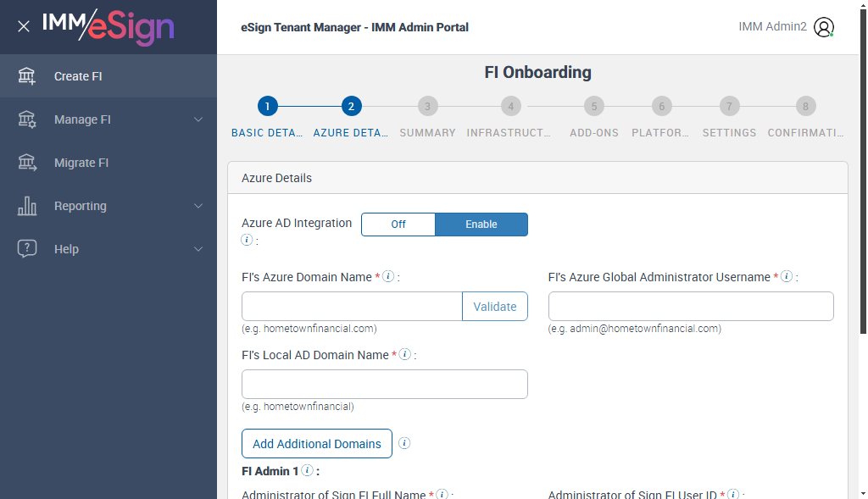Click the FI Onboarding heading

pos(537,72)
